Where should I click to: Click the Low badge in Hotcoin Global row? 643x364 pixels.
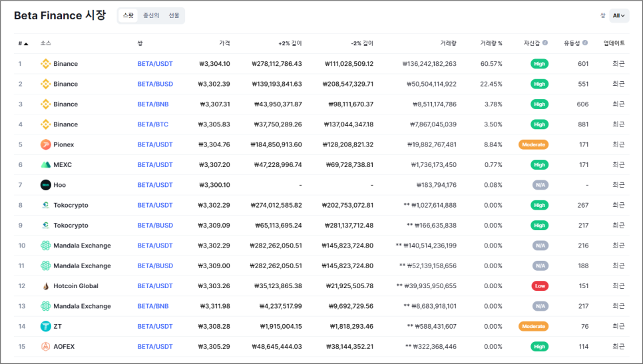[540, 286]
